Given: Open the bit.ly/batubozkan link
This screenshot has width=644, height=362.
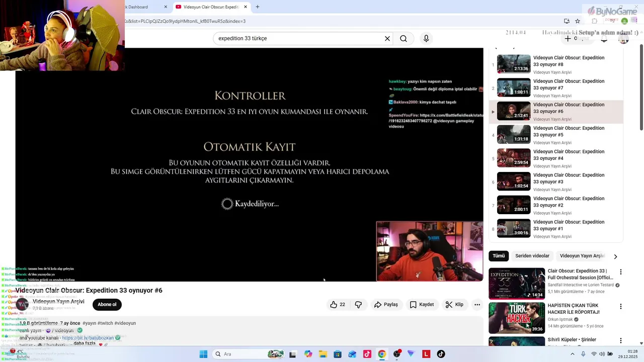Looking at the screenshot, I should click(x=88, y=338).
